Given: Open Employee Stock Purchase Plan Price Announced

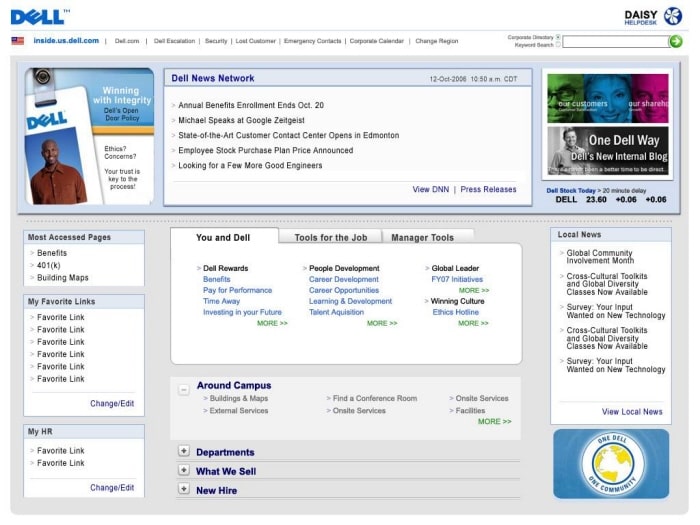Looking at the screenshot, I should pyautogui.click(x=266, y=150).
